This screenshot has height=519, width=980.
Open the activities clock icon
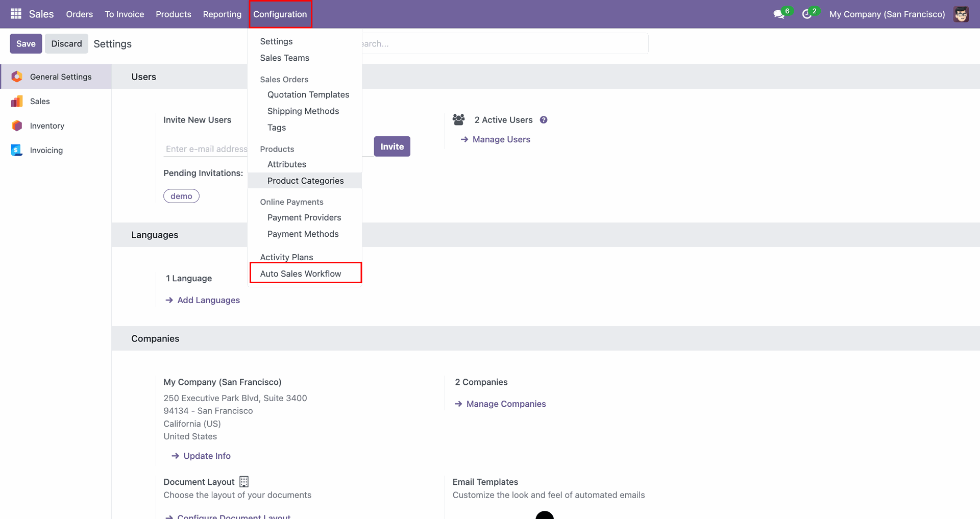(x=806, y=14)
